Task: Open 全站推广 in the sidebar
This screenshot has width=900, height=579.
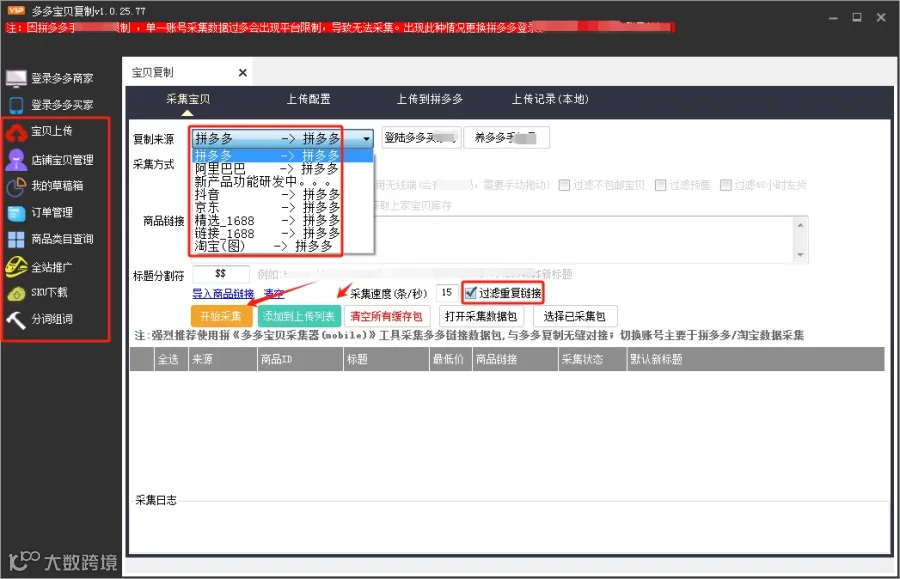Action: tap(52, 267)
